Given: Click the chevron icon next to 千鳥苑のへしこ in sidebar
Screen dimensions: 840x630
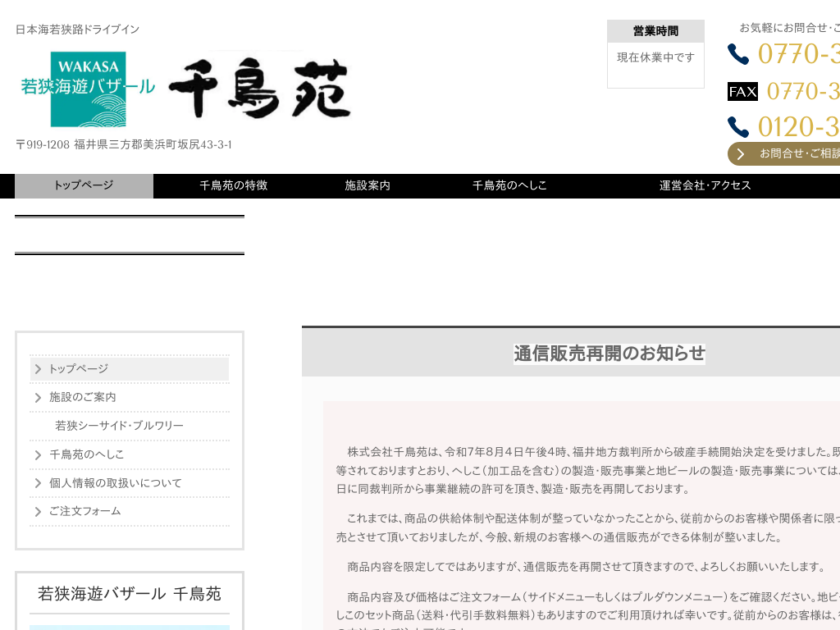Looking at the screenshot, I should (x=38, y=454).
